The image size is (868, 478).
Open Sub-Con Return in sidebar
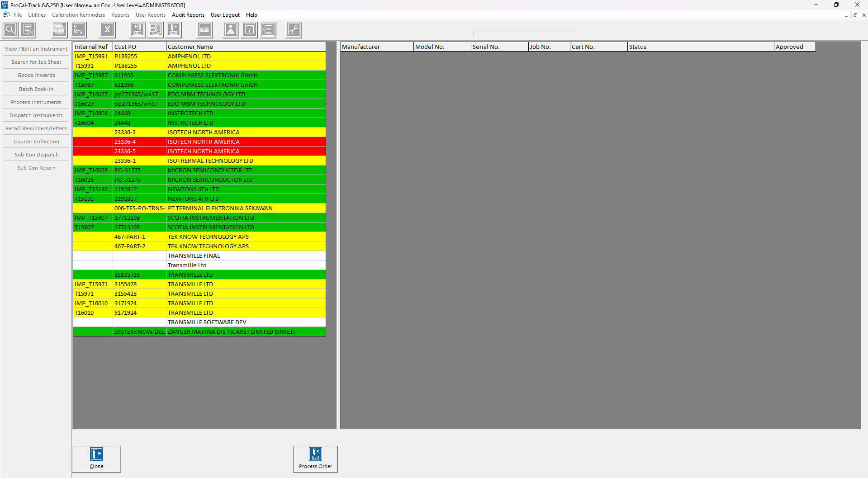coord(36,168)
